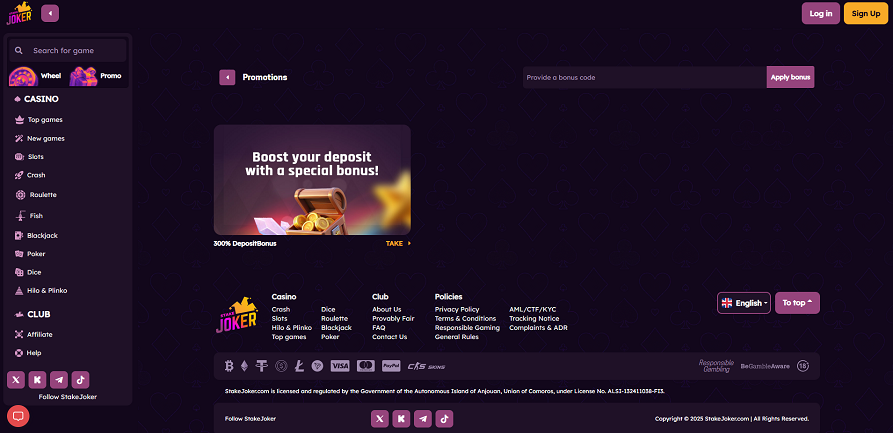Open the Tracking Notice footer link
The height and width of the screenshot is (433, 893).
click(x=534, y=318)
